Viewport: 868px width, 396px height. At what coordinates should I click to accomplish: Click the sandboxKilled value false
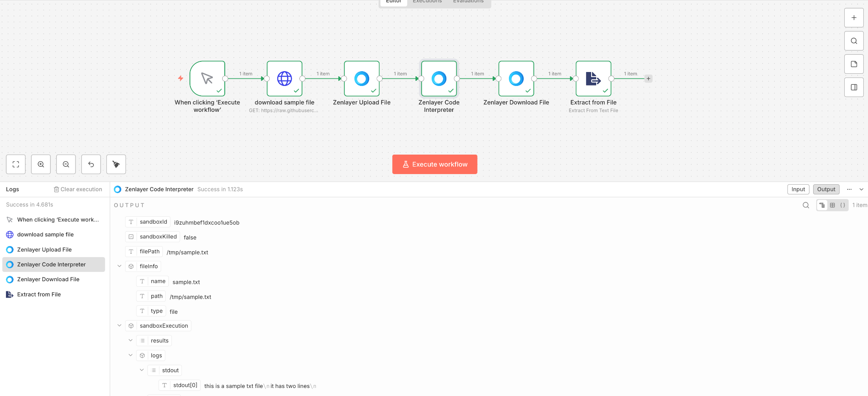[190, 238]
